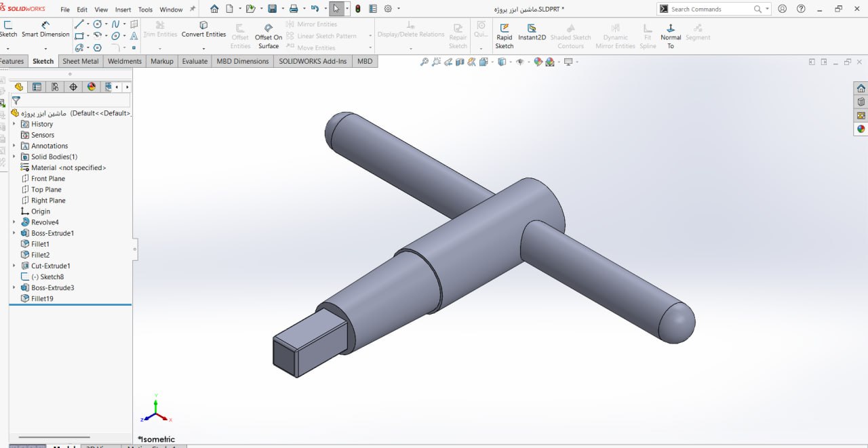Open the Search Commands dropdown arrow
The image size is (868, 448).
pyautogui.click(x=768, y=9)
